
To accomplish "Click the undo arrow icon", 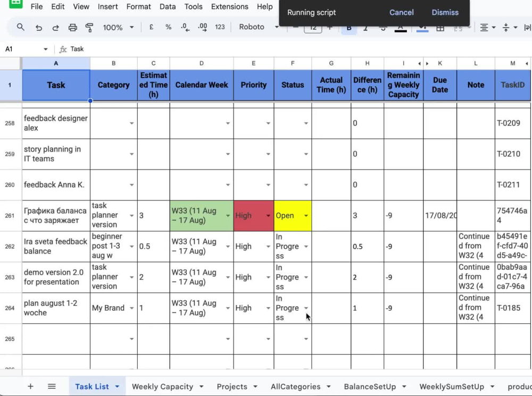I will (39, 28).
